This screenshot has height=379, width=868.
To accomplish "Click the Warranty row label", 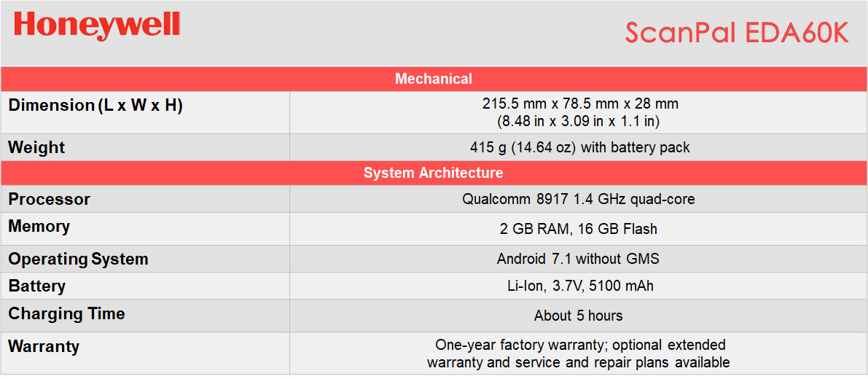I will (x=44, y=346).
